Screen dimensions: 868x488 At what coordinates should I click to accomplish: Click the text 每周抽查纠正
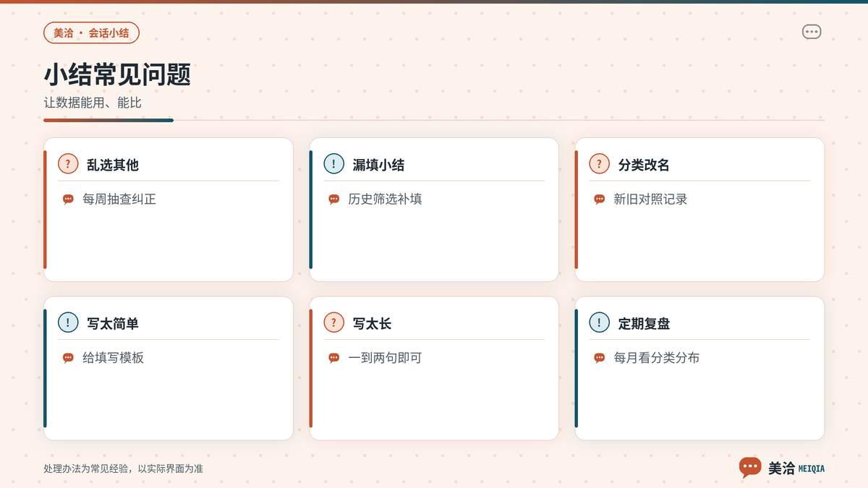pos(119,200)
